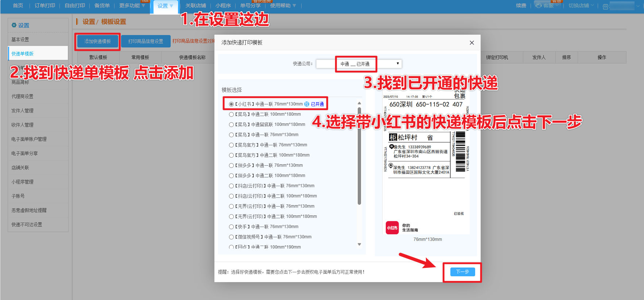
Task: Open 快递单模版 in sidebar
Action: point(38,54)
